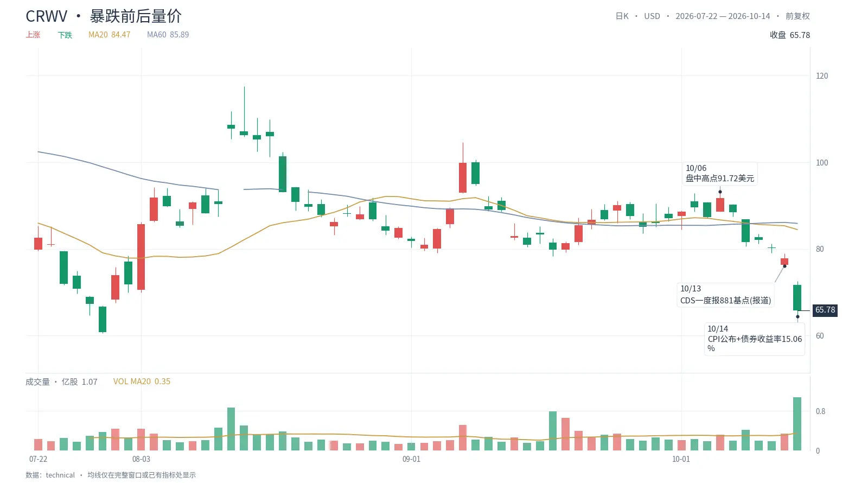The image size is (868, 483).
Task: Select the 日K period label
Action: pyautogui.click(x=622, y=16)
